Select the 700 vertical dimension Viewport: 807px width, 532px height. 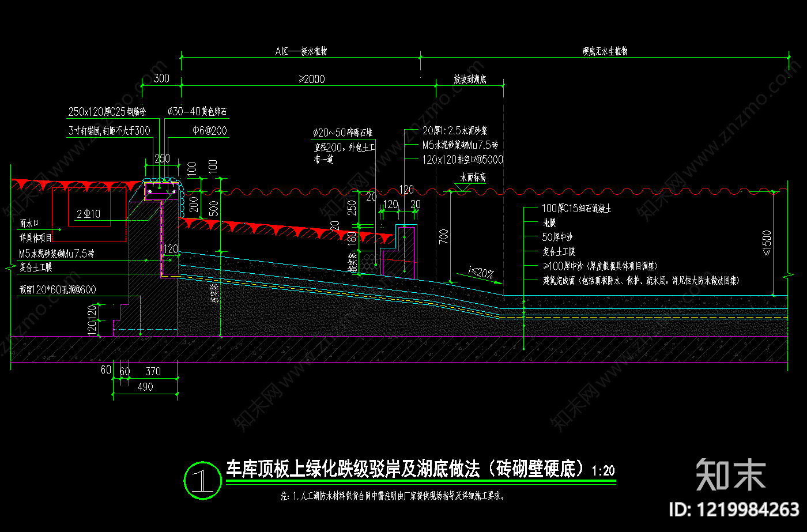click(443, 236)
